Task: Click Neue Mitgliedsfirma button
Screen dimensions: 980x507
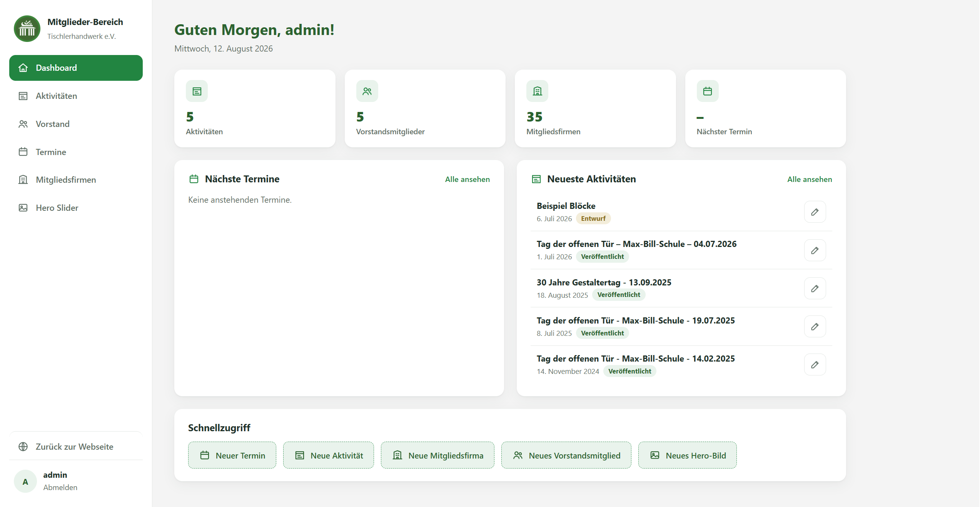Action: [x=437, y=455]
